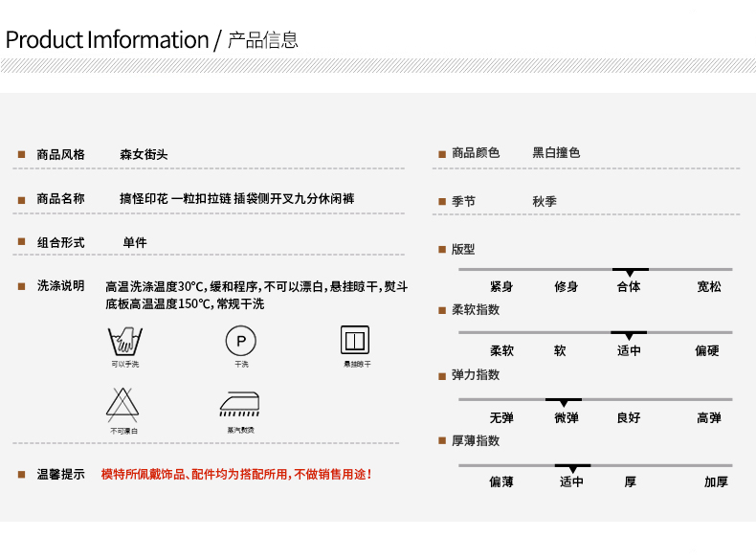Click the black marker on the 版型 scale
This screenshot has width=756, height=559.
630,272
